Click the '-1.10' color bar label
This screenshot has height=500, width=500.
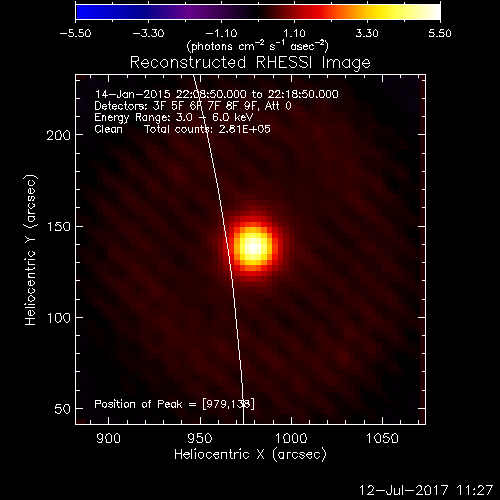pyautogui.click(x=221, y=33)
